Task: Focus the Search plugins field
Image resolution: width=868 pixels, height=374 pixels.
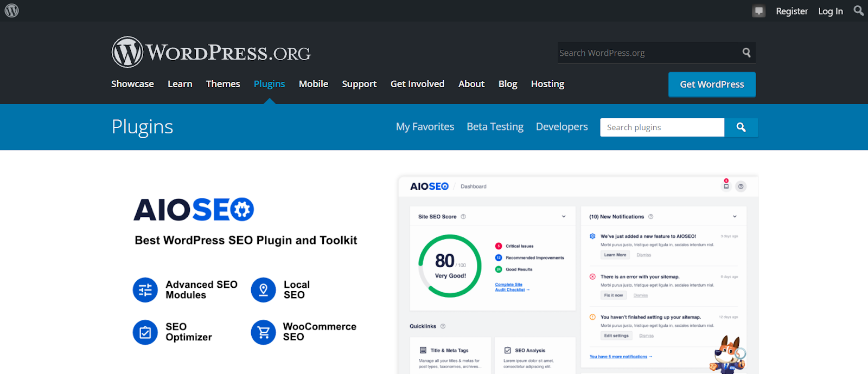Action: point(662,127)
